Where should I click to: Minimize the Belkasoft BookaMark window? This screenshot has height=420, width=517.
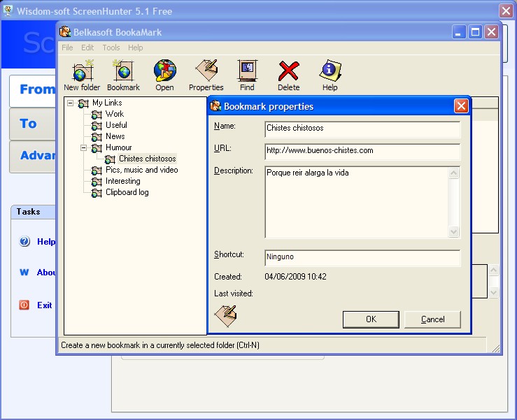[x=459, y=32]
